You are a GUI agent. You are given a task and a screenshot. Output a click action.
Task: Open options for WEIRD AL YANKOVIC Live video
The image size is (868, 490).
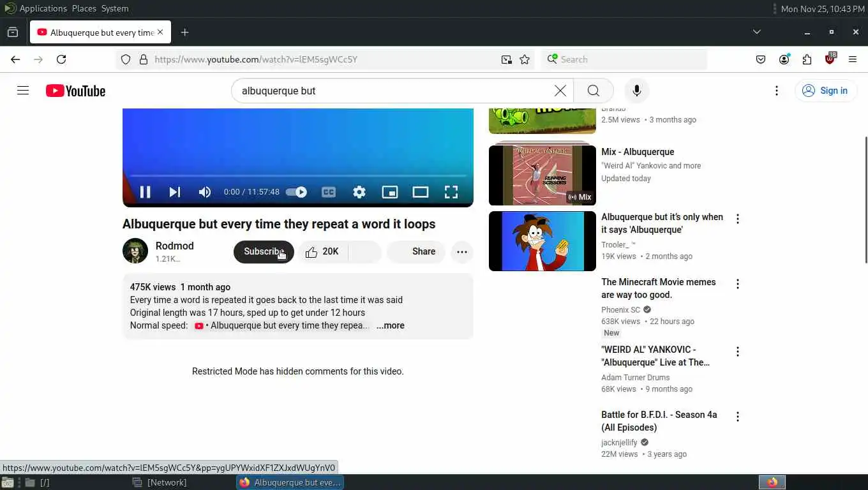coord(738,352)
